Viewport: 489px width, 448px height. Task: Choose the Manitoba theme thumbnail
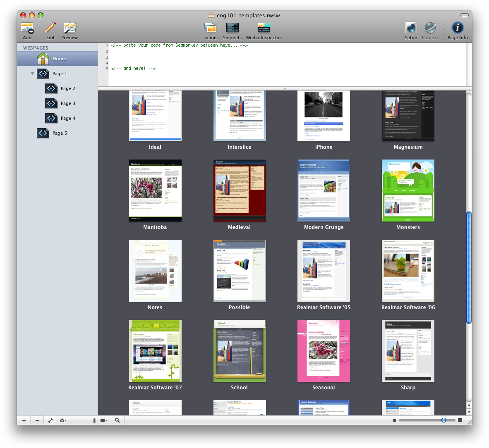tap(155, 191)
